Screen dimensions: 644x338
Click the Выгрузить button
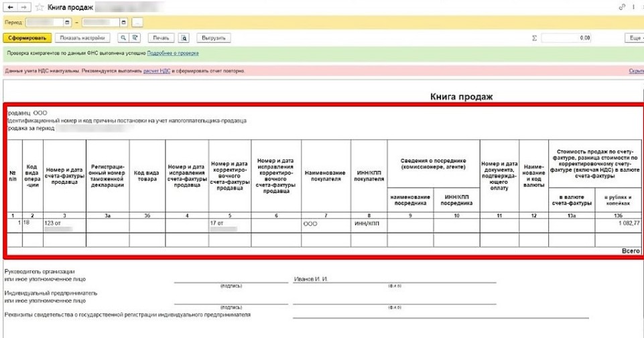tap(214, 38)
